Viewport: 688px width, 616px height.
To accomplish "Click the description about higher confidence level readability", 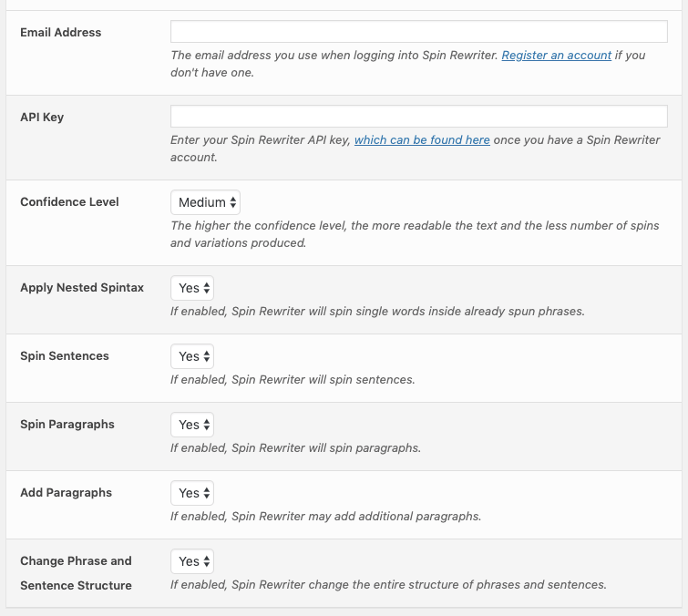I will (x=415, y=234).
